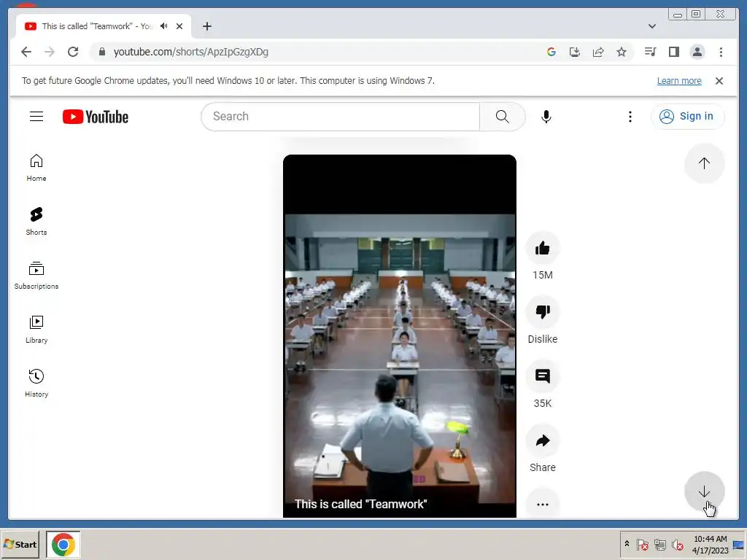
Task: Click the video to pause the short
Action: pyautogui.click(x=400, y=335)
